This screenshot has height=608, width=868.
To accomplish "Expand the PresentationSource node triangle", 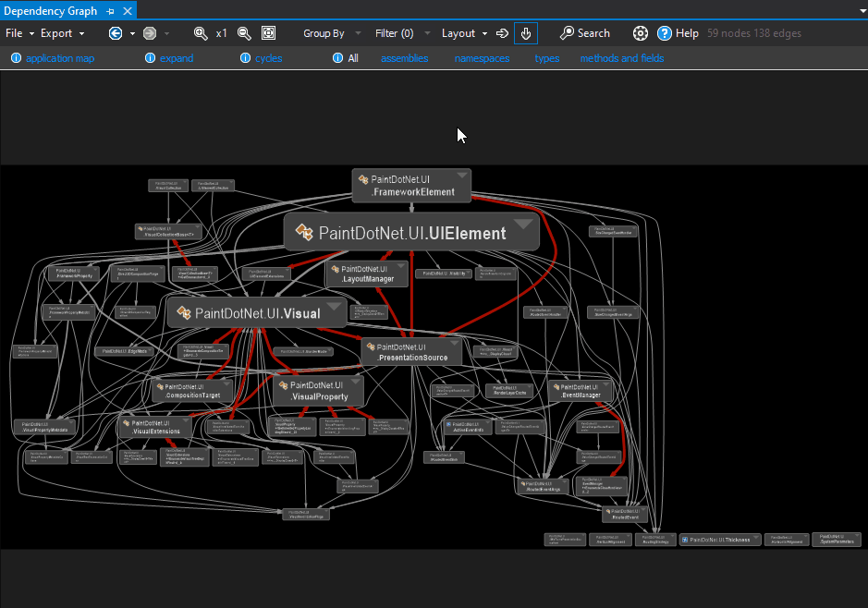I will (454, 344).
